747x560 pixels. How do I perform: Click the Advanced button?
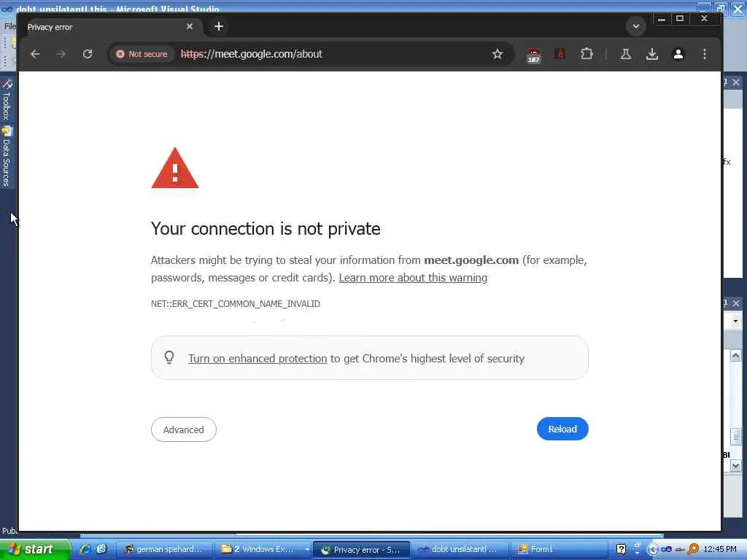click(x=183, y=429)
